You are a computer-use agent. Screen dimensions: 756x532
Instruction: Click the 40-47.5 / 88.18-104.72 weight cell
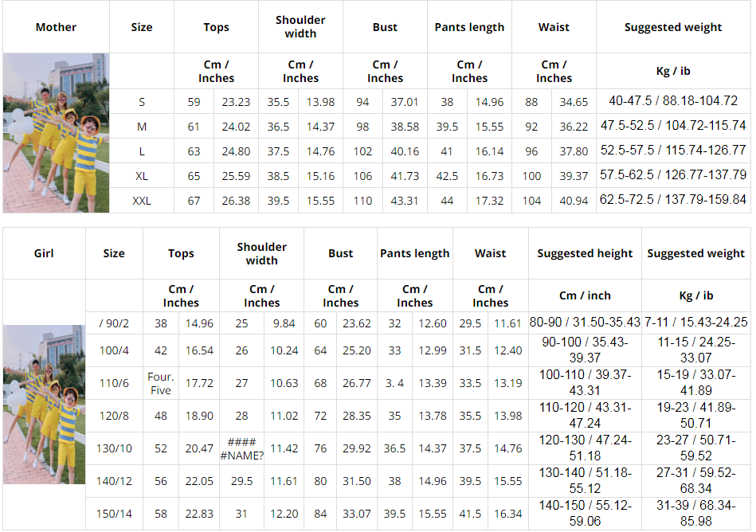point(673,102)
